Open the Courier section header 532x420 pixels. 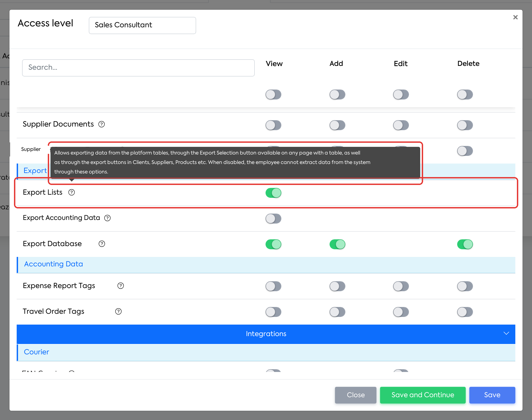click(266, 352)
